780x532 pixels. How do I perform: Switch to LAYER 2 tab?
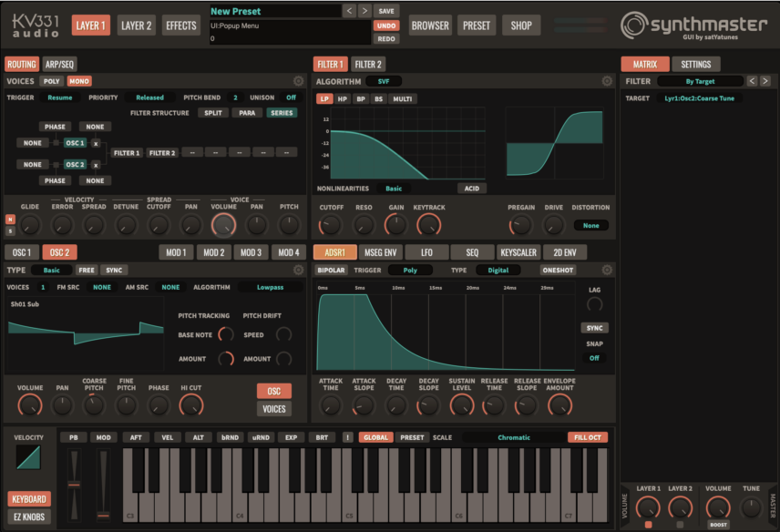137,26
